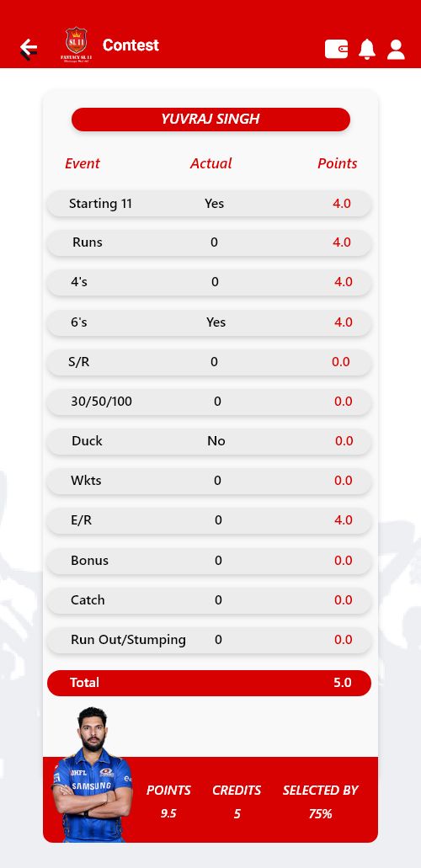Click the Contest header title
The width and height of the screenshot is (421, 868).
131,45
